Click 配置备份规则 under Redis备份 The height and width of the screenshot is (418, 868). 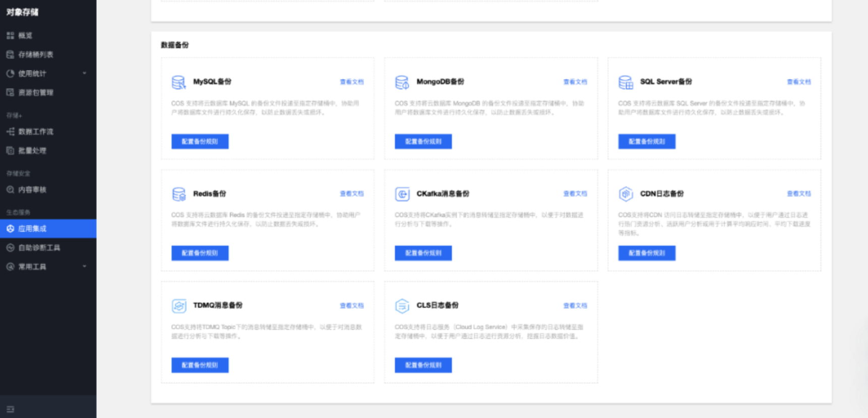200,253
